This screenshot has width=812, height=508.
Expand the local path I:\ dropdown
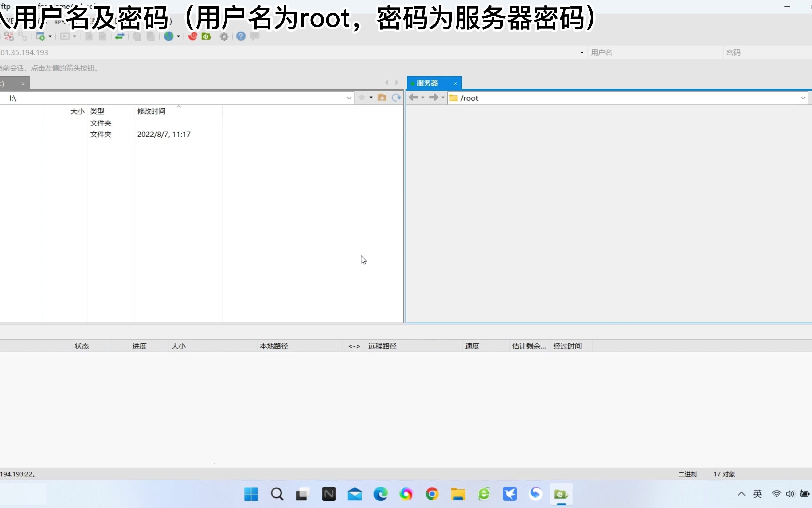tap(349, 98)
